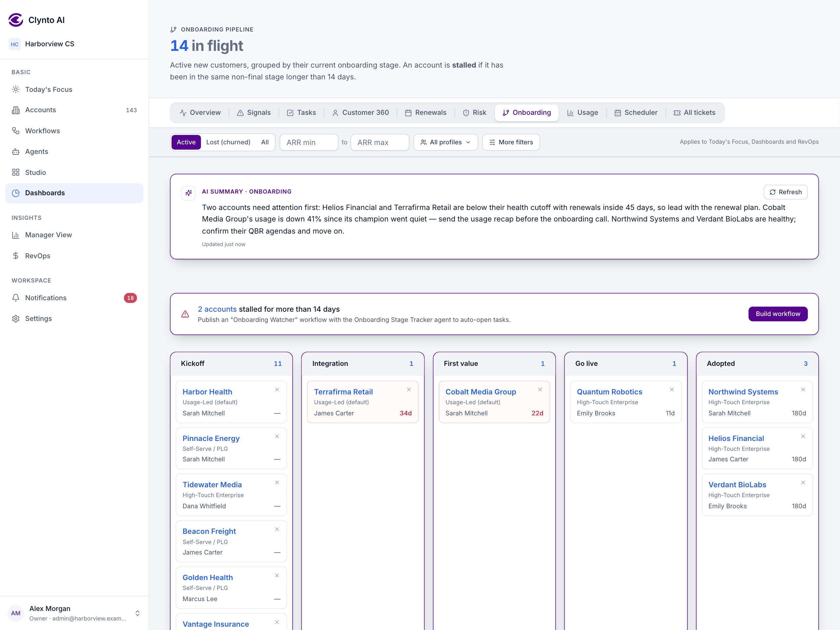Switch to the Scheduler tab
Viewport: 840px width, 630px height.
(636, 113)
